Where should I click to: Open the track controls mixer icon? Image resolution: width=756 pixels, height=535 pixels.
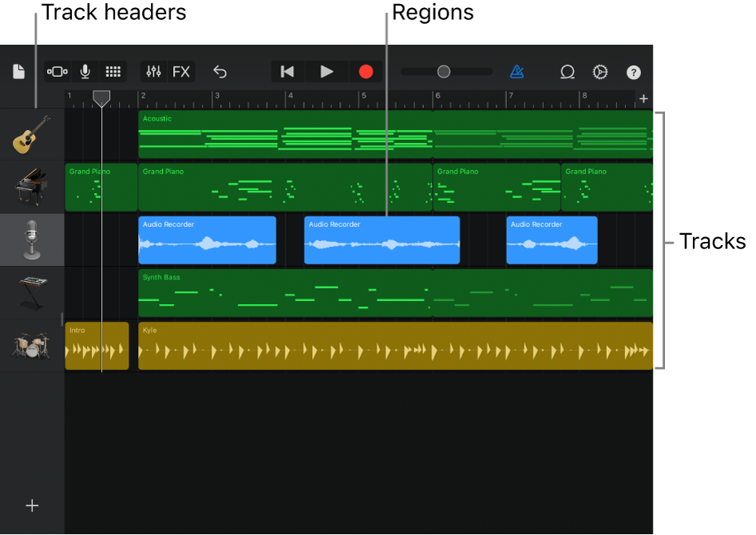(x=152, y=71)
